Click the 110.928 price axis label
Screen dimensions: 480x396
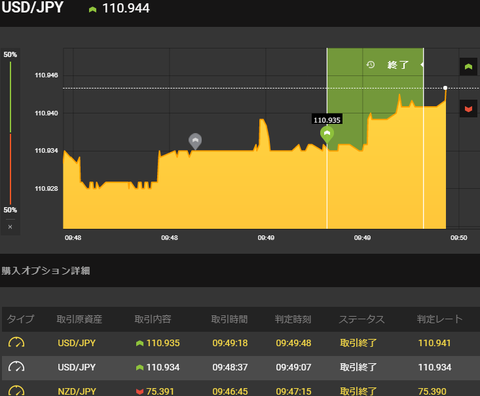46,189
